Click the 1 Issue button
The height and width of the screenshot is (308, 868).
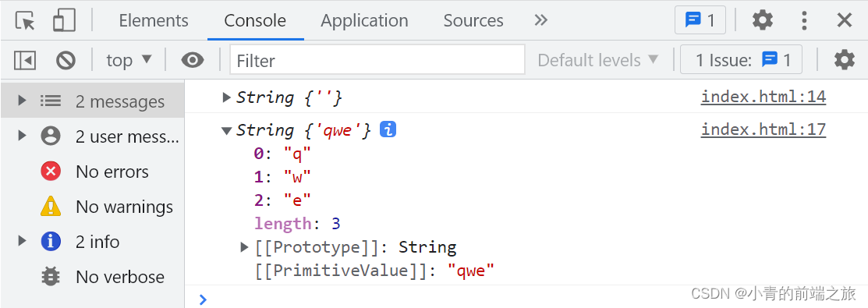[741, 60]
